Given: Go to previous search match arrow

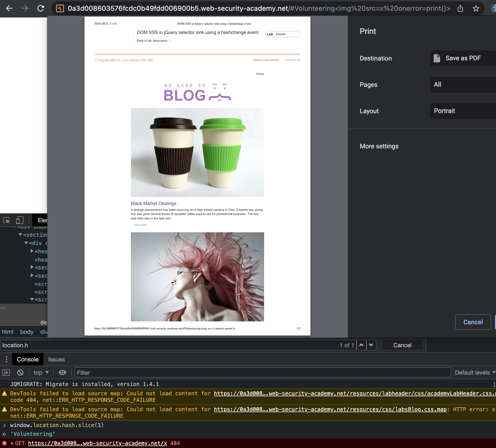Looking at the screenshot, I should click(x=361, y=345).
